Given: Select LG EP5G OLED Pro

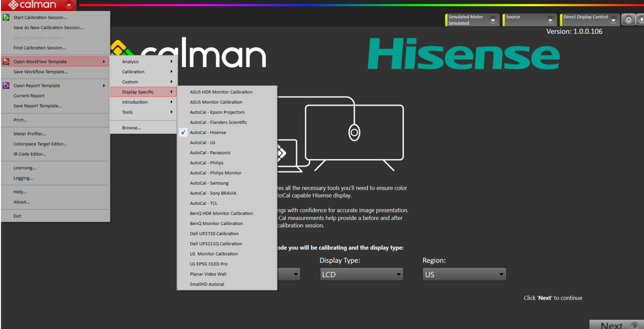Looking at the screenshot, I should tap(227, 264).
